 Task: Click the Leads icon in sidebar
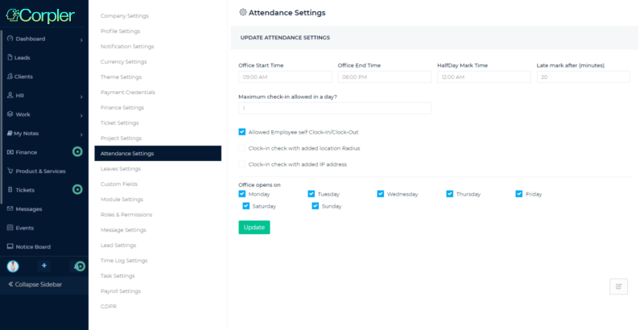click(10, 57)
